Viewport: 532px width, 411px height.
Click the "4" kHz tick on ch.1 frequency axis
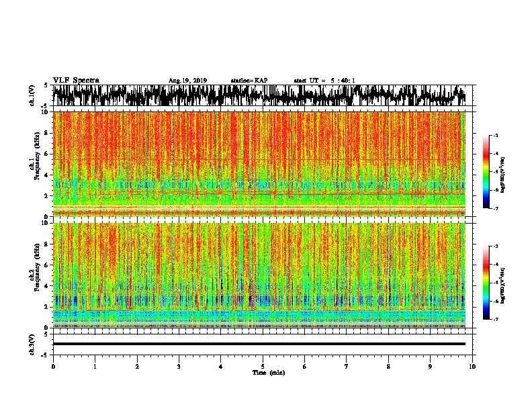(48, 175)
